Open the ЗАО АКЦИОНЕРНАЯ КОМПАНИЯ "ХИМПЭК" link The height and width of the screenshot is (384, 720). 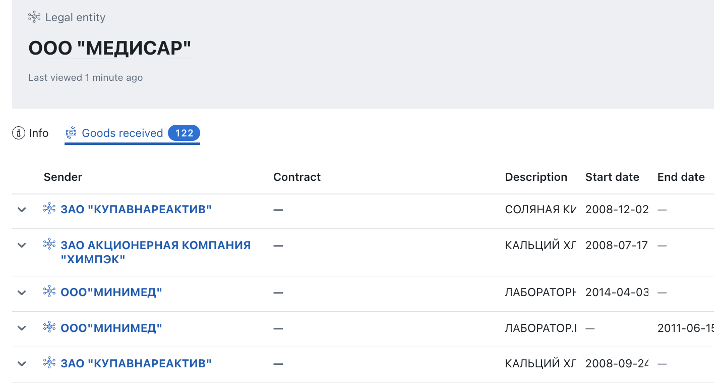click(156, 252)
